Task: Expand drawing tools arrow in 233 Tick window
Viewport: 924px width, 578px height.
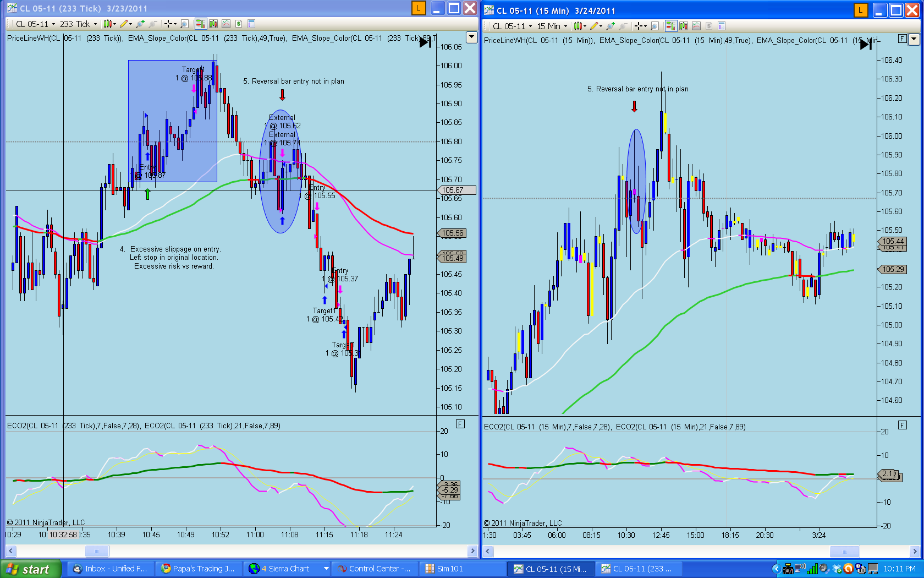Action: (131, 24)
